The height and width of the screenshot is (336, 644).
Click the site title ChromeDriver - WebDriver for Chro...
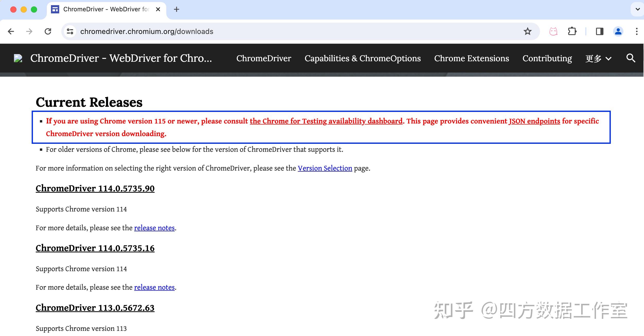coord(121,58)
